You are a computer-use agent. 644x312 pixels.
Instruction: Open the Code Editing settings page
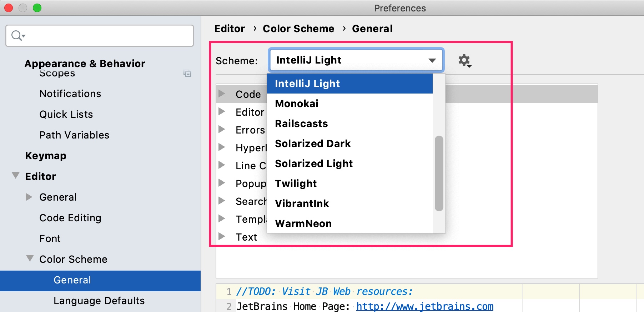point(70,218)
